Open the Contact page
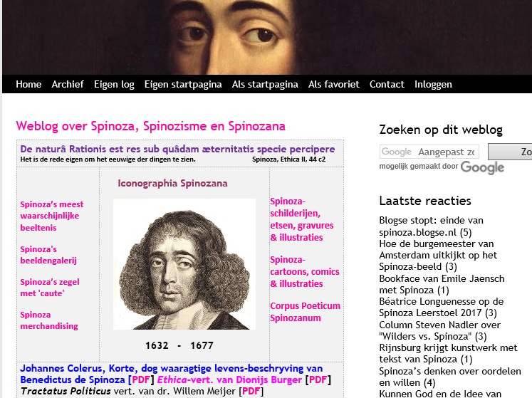This screenshot has height=398, width=532. tap(387, 84)
